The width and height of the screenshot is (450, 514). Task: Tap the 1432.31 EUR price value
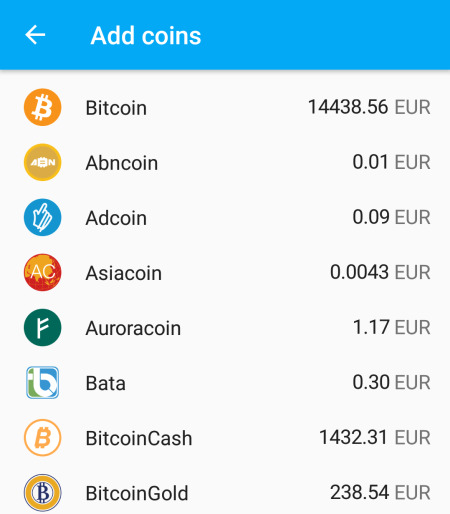click(375, 437)
